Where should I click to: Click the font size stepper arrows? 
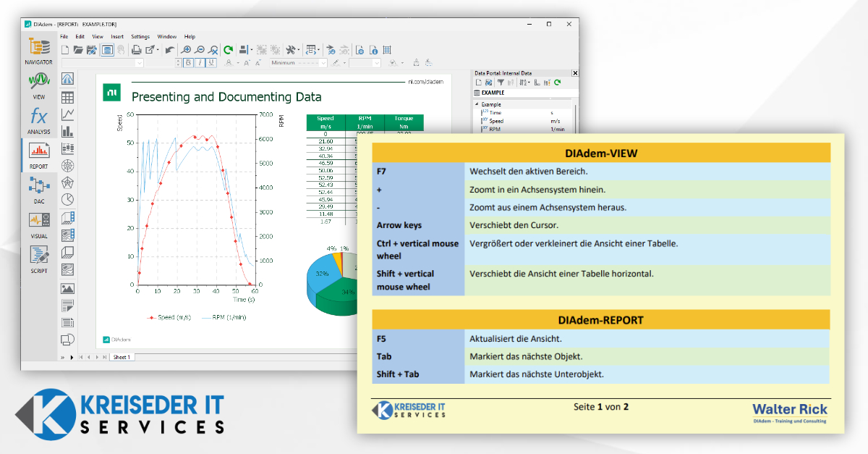[x=178, y=63]
